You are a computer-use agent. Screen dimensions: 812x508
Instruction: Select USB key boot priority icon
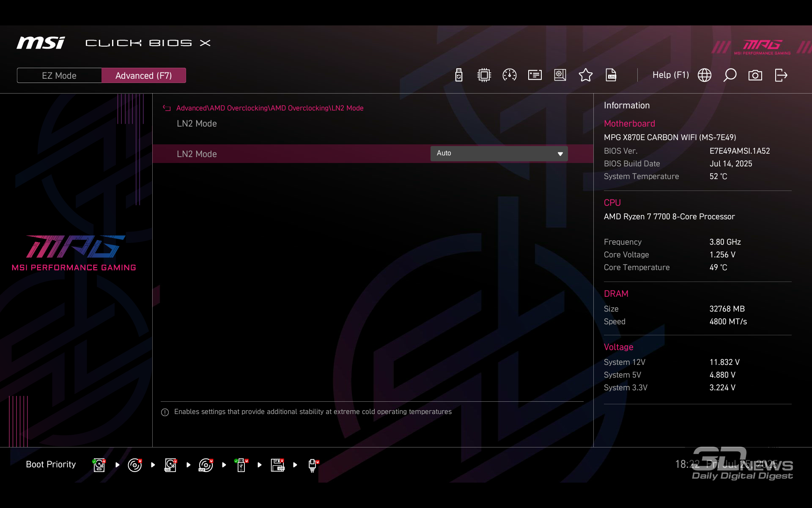(x=241, y=465)
